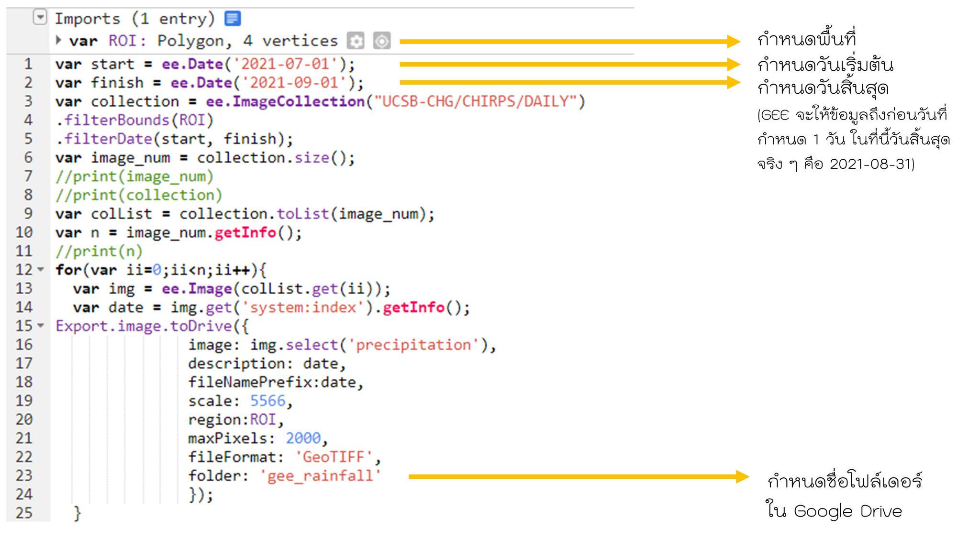
Task: Click the //print(n) comment
Action: tap(99, 251)
